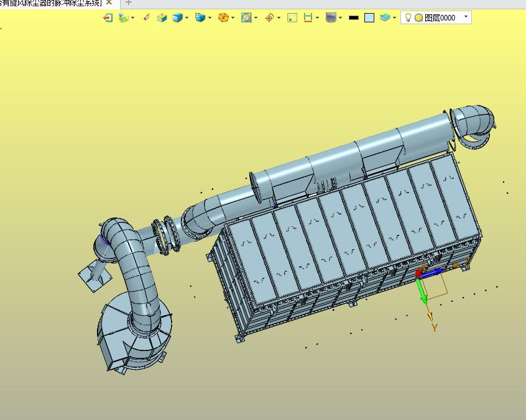The image size is (526, 420).
Task: Click the light blue face color swatch
Action: pyautogui.click(x=369, y=18)
